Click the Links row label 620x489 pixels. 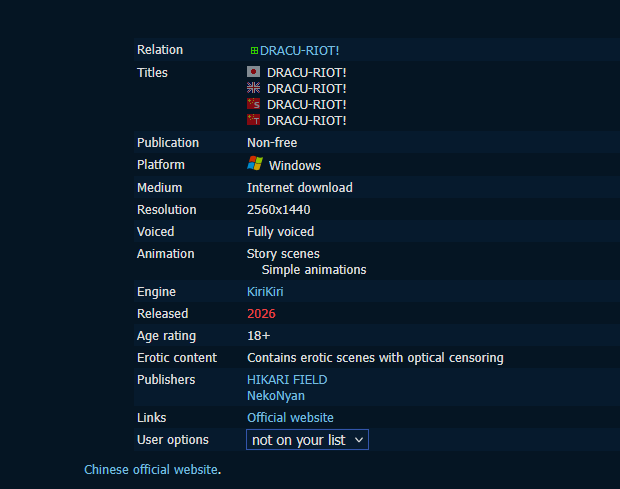[x=152, y=418]
